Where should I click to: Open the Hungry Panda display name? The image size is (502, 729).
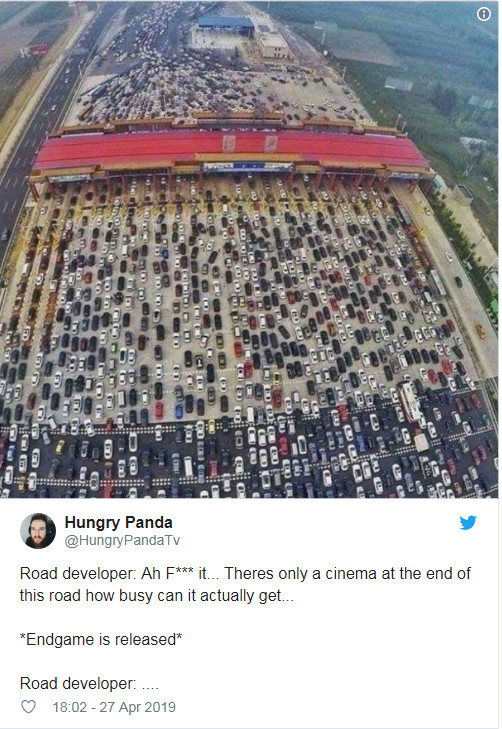pyautogui.click(x=119, y=522)
